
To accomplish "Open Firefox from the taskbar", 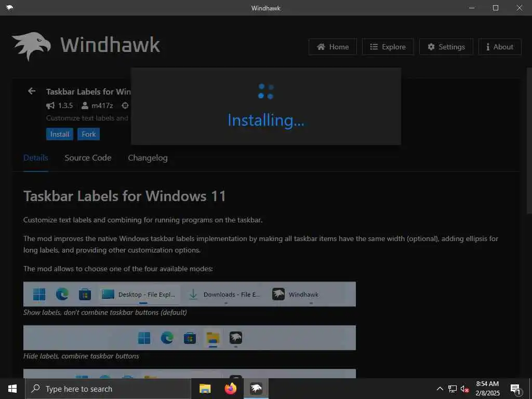I will pyautogui.click(x=230, y=389).
